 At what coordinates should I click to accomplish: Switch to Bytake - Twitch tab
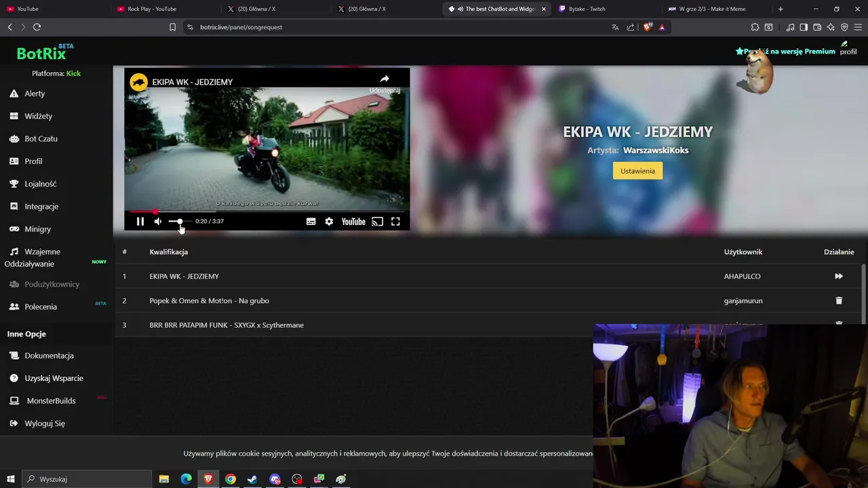(x=607, y=9)
